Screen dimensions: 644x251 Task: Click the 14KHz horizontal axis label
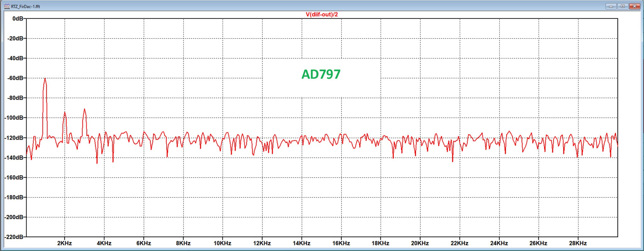click(302, 243)
